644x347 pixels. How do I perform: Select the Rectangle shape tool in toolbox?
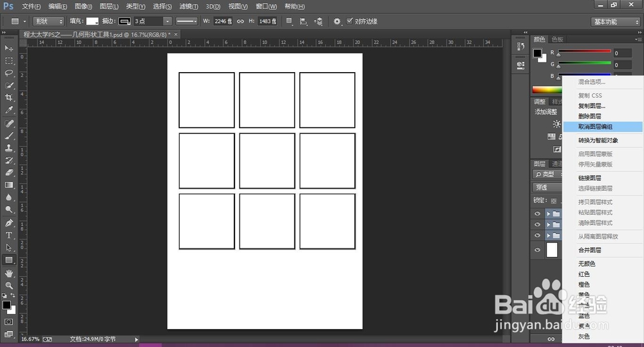pyautogui.click(x=8, y=260)
